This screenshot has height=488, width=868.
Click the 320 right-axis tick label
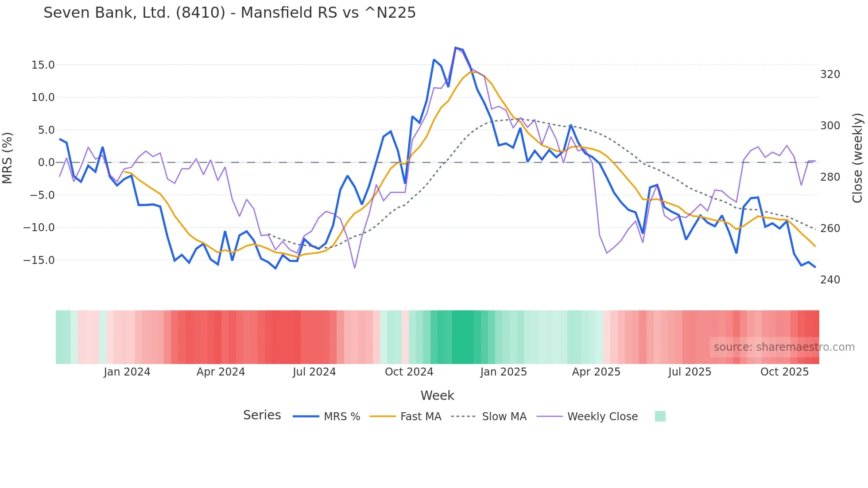830,74
